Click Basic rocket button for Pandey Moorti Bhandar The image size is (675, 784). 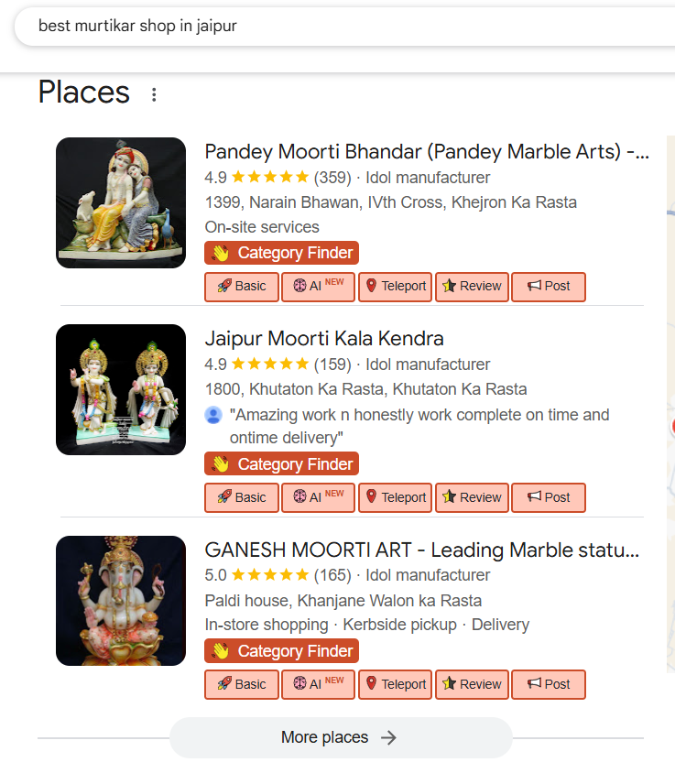click(242, 286)
